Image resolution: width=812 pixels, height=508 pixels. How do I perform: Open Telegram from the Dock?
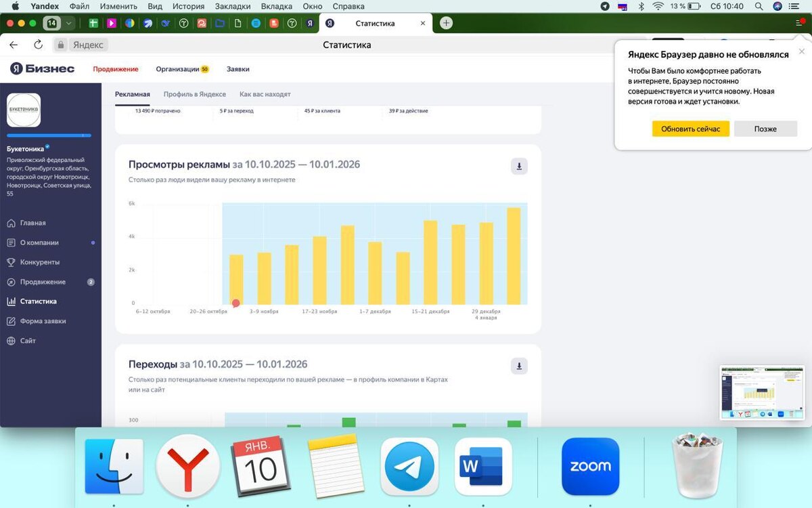click(x=409, y=467)
